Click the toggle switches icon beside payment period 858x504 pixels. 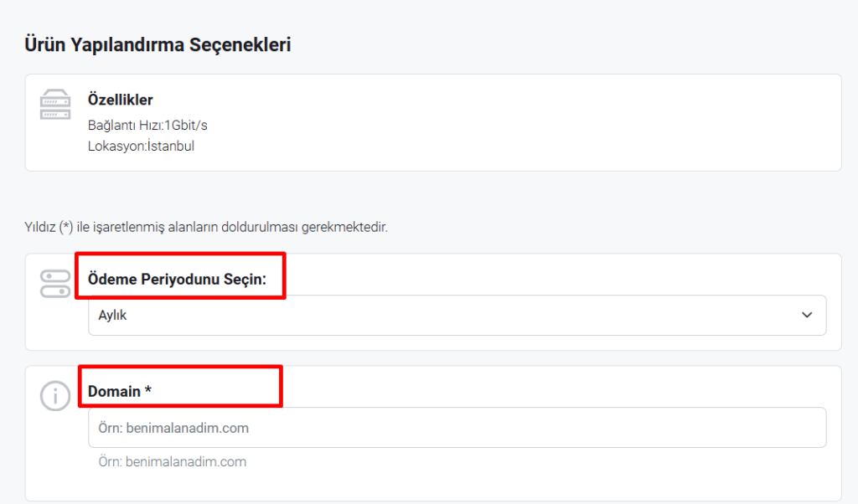[55, 284]
